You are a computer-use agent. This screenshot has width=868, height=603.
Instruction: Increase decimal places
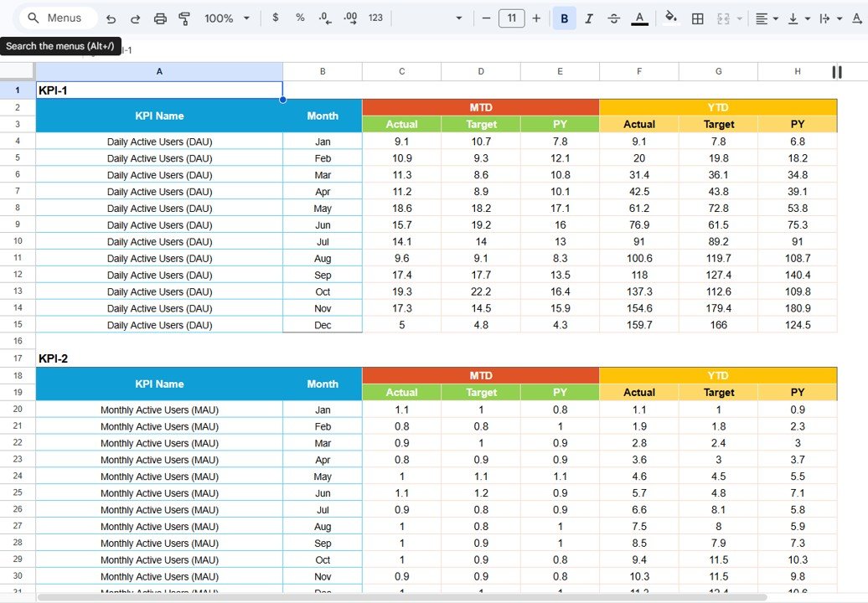click(x=350, y=18)
